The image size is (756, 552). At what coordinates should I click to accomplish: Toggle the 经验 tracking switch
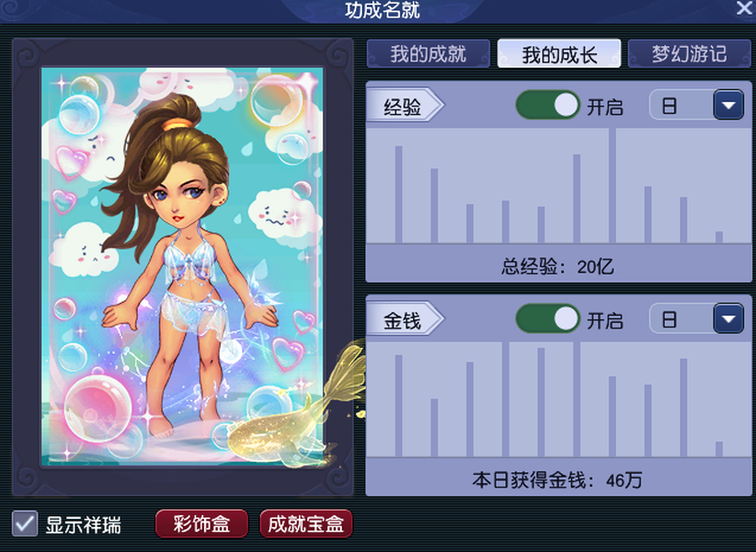pos(548,105)
